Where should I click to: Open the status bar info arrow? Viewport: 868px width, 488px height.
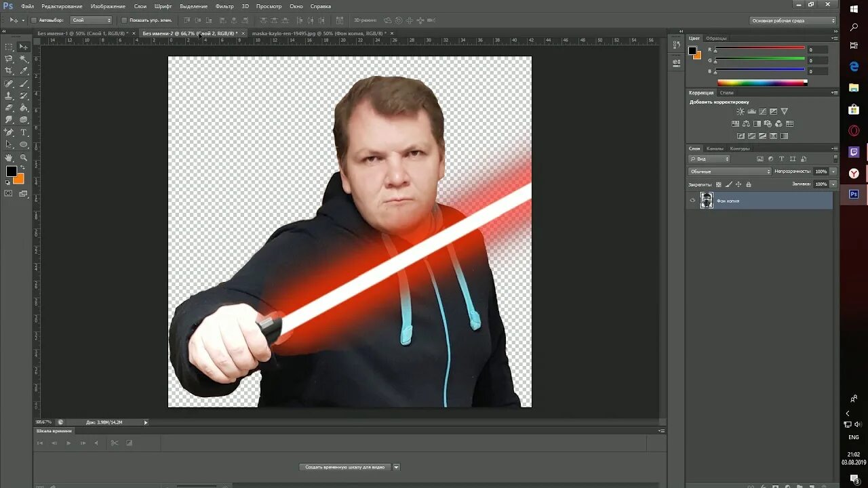point(145,422)
